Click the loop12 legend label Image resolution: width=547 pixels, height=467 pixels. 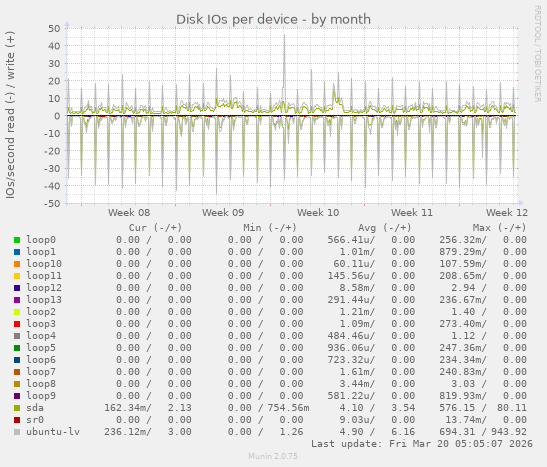[44, 288]
